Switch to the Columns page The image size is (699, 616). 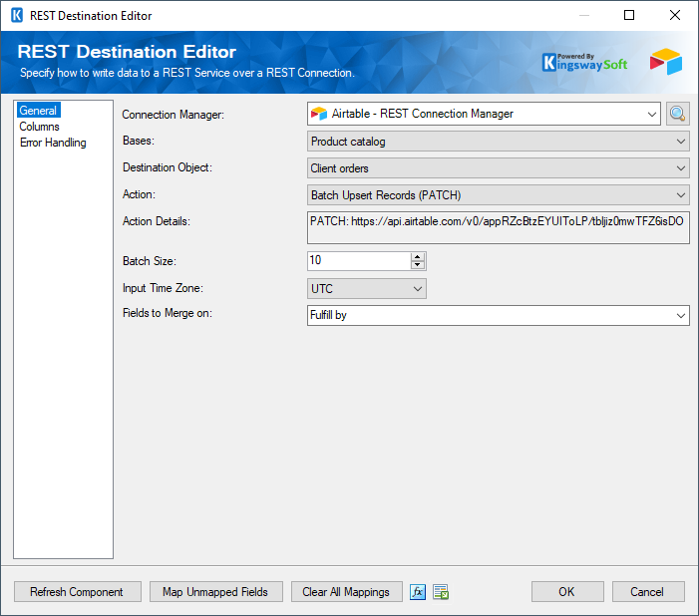[x=39, y=127]
